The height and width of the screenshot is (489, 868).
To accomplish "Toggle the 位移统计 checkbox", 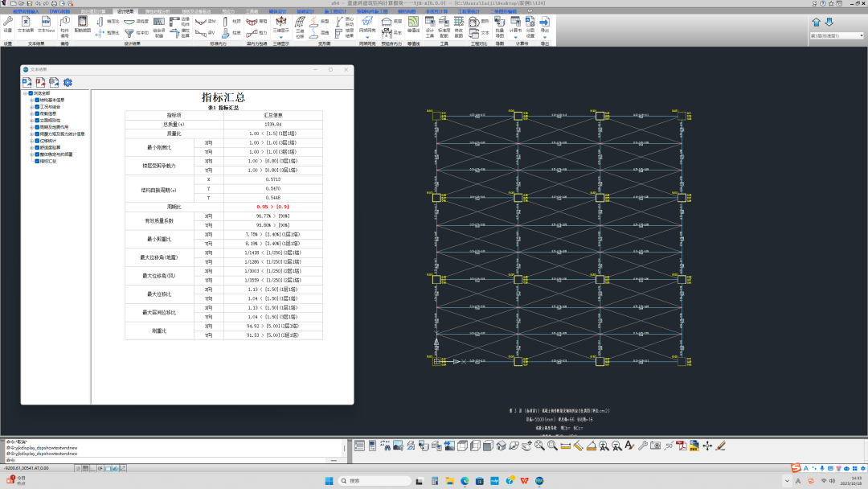I will tap(37, 141).
